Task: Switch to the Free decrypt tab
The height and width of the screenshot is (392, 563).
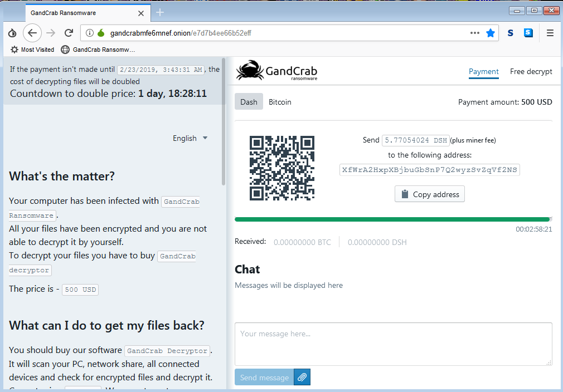Action: coord(531,71)
